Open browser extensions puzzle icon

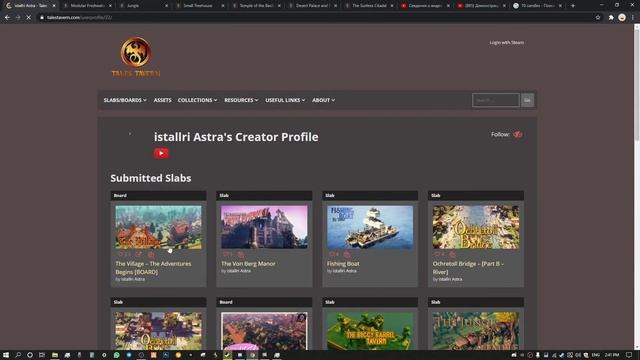pyautogui.click(x=611, y=18)
